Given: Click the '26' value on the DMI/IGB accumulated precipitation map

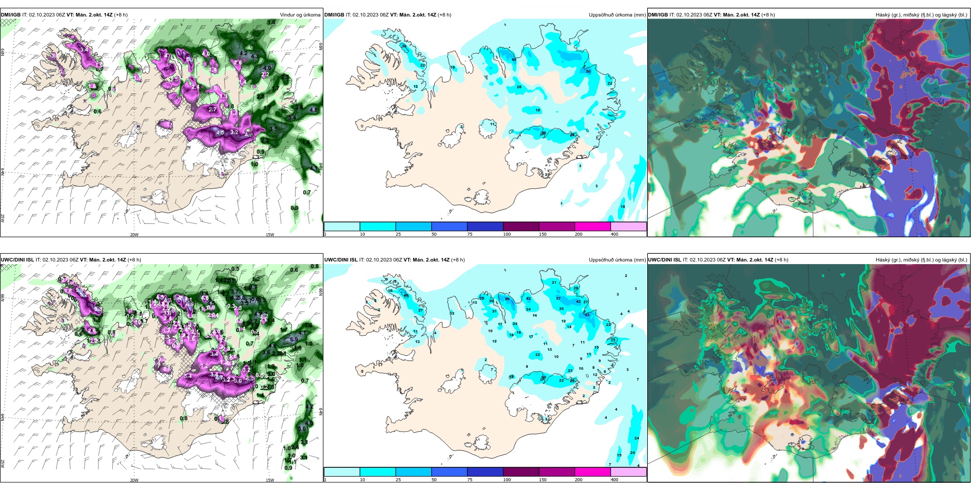Looking at the screenshot, I should click(519, 87).
